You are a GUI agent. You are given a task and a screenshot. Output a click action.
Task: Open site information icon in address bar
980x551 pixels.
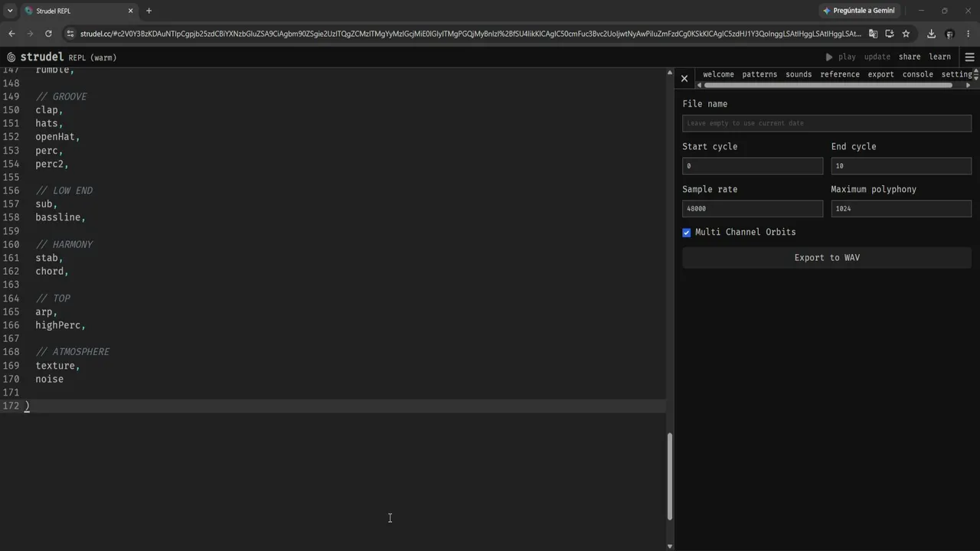(70, 34)
